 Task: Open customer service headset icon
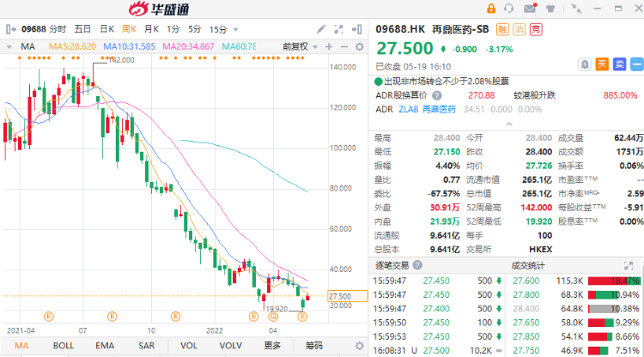[509, 9]
